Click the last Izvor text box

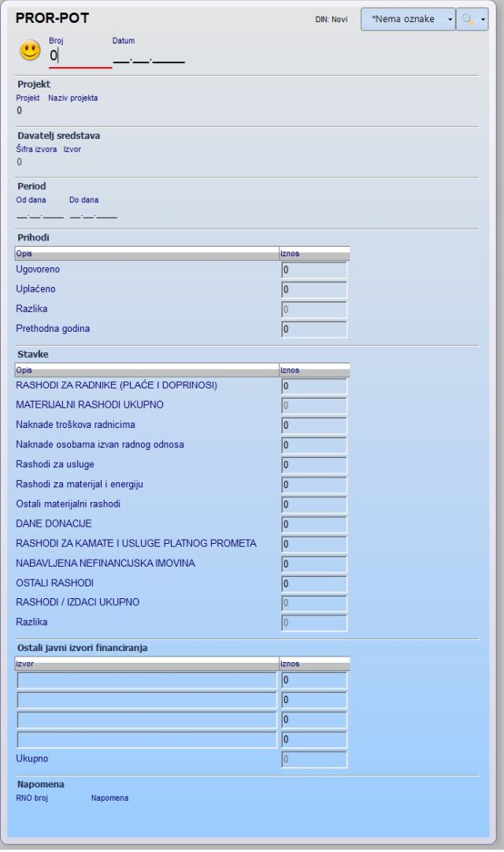coord(147,739)
